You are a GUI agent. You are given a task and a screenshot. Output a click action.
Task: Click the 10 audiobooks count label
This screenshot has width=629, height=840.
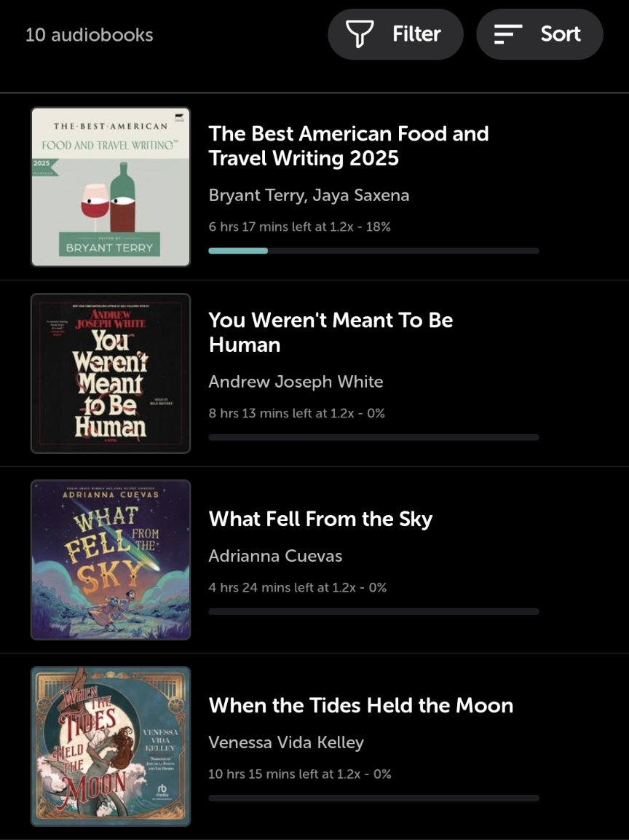[x=89, y=35]
